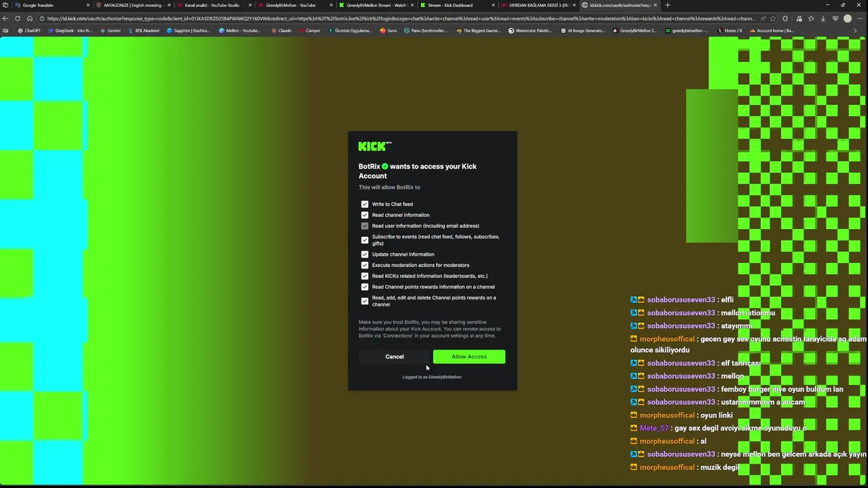Switch to GreedyBirMellon Stream Watch tab
The height and width of the screenshot is (488, 868).
click(x=376, y=5)
